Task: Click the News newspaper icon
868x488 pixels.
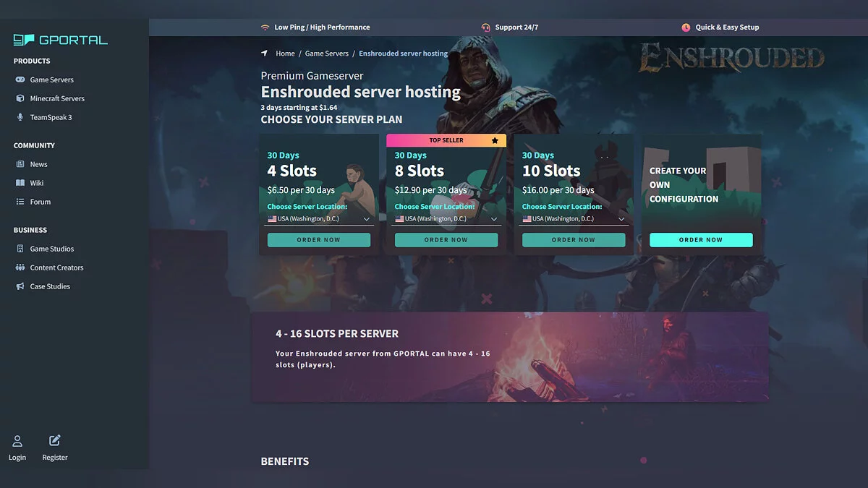Action: point(20,164)
